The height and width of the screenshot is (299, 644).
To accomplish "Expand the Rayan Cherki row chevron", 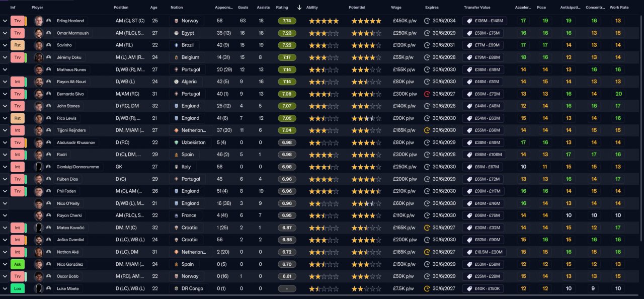I will 5,215.
